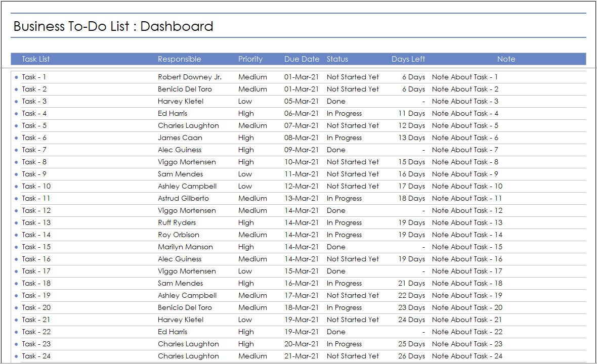The height and width of the screenshot is (364, 597).
Task: Select the '18-Mar-21' due date cell
Action: coord(301,308)
